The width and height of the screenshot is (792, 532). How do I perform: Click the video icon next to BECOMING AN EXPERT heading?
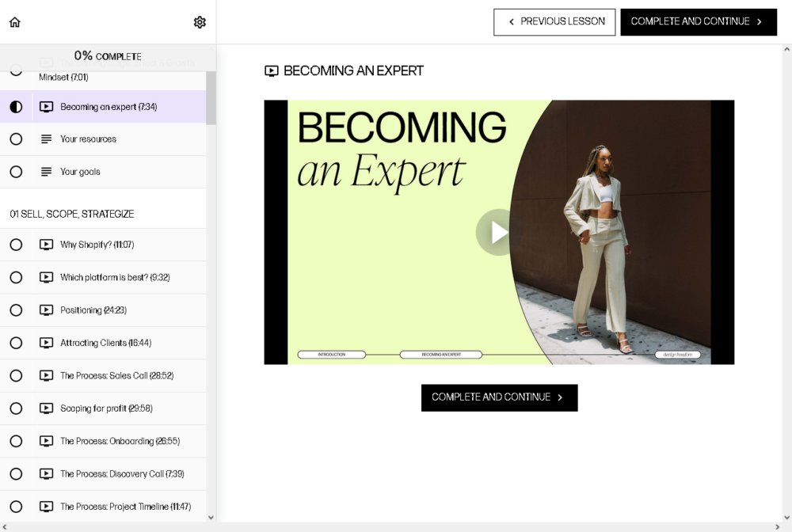[271, 71]
